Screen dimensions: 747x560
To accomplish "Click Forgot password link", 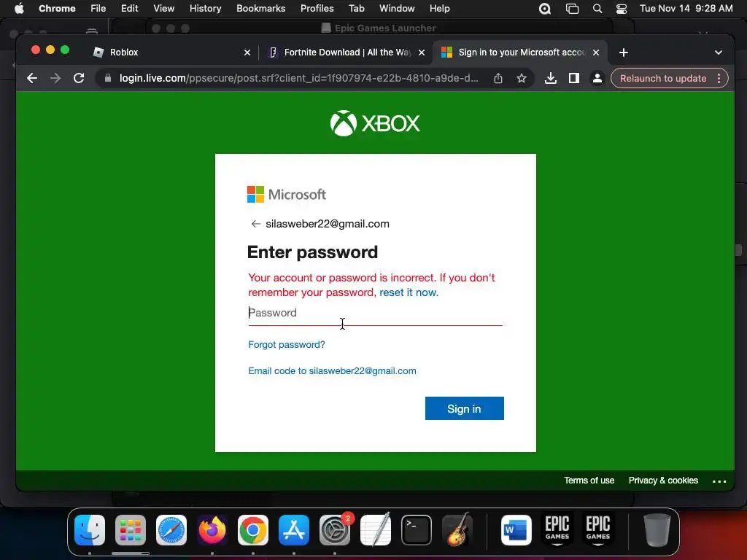I will click(x=286, y=344).
